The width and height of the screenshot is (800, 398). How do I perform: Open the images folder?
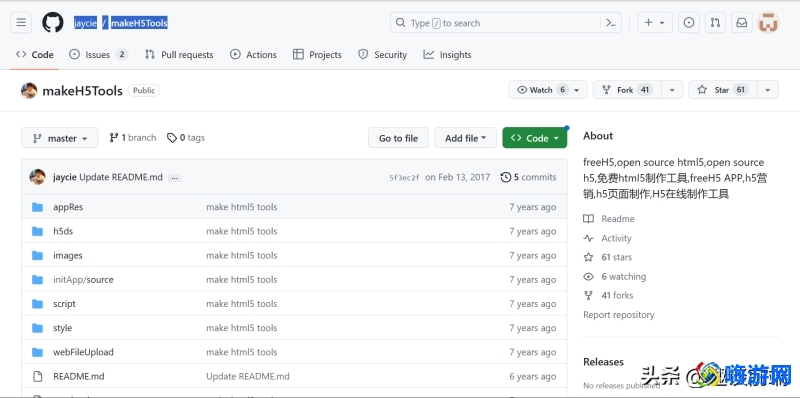(67, 255)
